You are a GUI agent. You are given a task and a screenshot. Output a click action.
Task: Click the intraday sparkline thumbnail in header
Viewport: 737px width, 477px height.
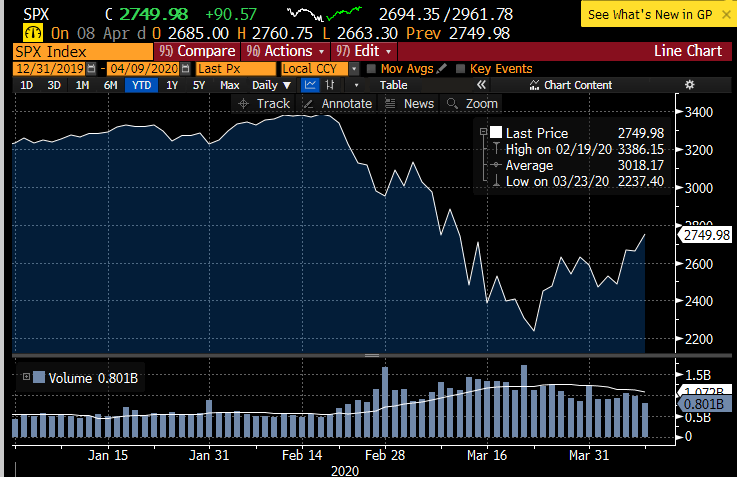[x=324, y=14]
